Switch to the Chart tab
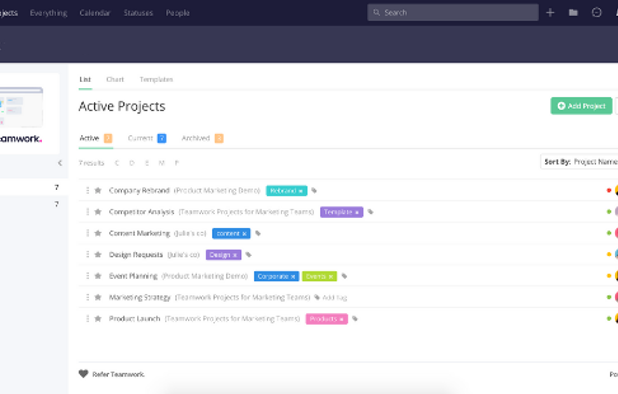 click(115, 80)
